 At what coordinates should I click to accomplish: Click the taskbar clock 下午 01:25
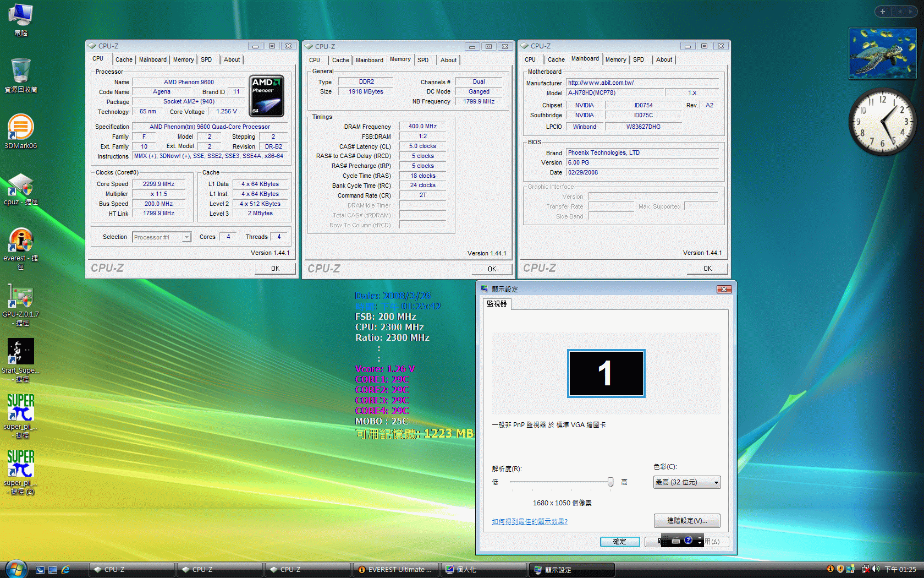[x=900, y=570]
